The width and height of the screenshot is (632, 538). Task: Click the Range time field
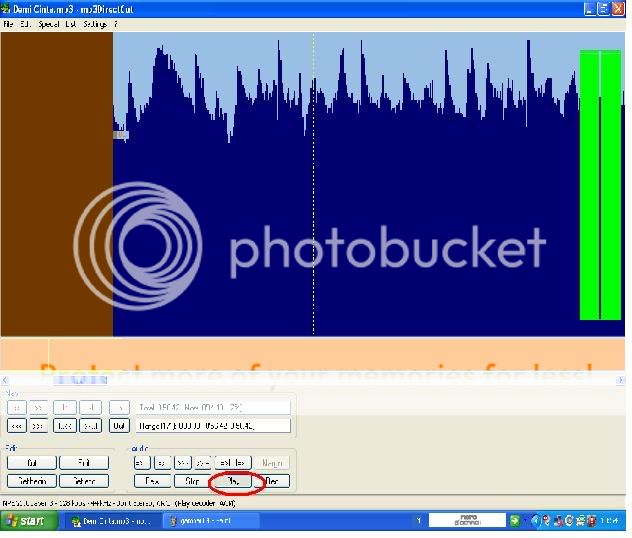click(x=214, y=425)
